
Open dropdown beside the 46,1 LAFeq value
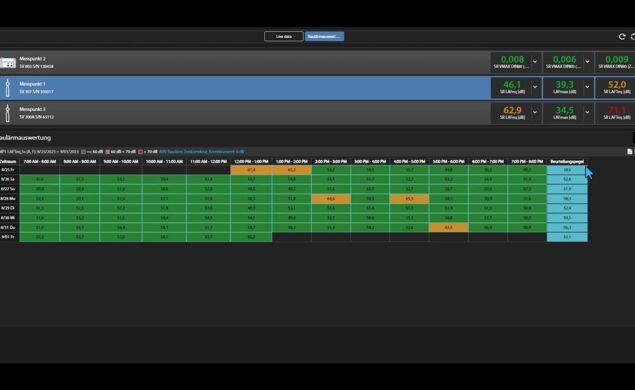[x=535, y=87]
